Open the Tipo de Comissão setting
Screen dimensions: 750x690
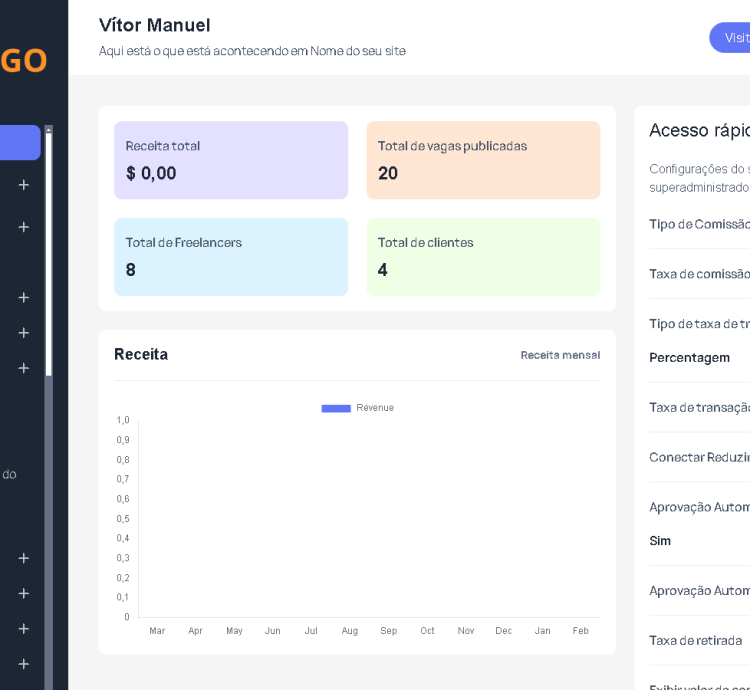pyautogui.click(x=698, y=224)
